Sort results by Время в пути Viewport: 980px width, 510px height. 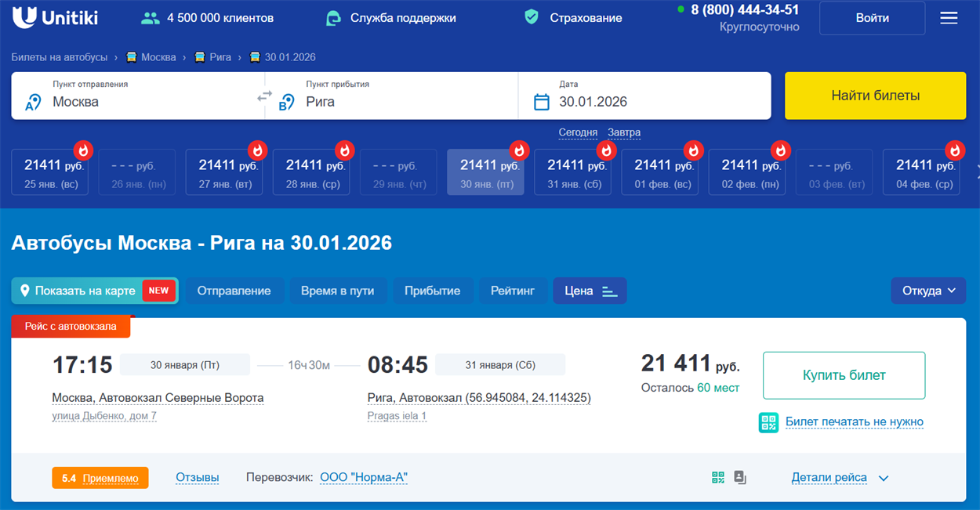click(337, 291)
